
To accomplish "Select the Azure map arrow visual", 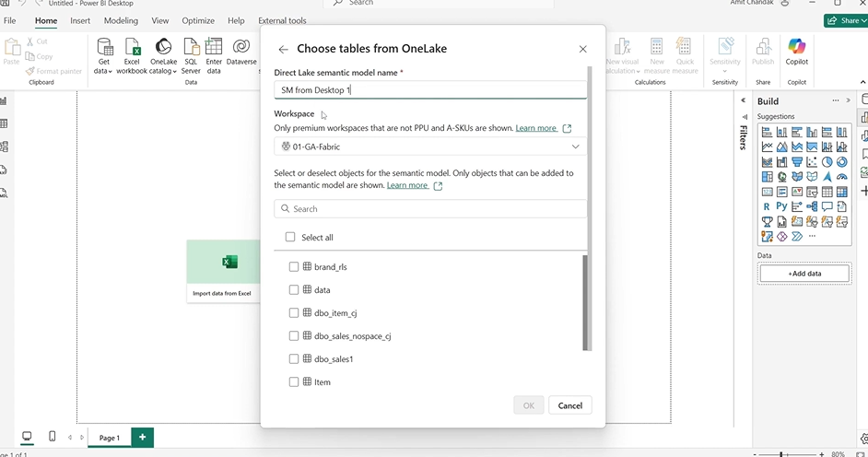I will pyautogui.click(x=827, y=177).
